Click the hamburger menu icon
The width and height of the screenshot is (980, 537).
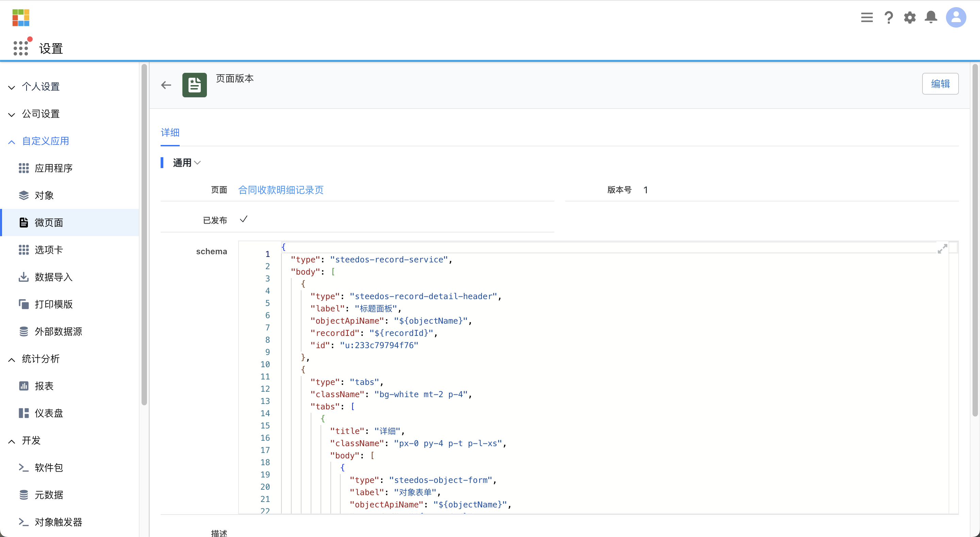[x=867, y=17]
